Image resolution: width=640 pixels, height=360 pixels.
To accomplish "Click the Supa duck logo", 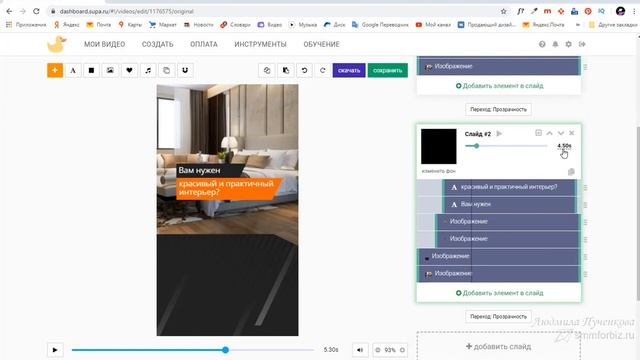I will 56,44.
